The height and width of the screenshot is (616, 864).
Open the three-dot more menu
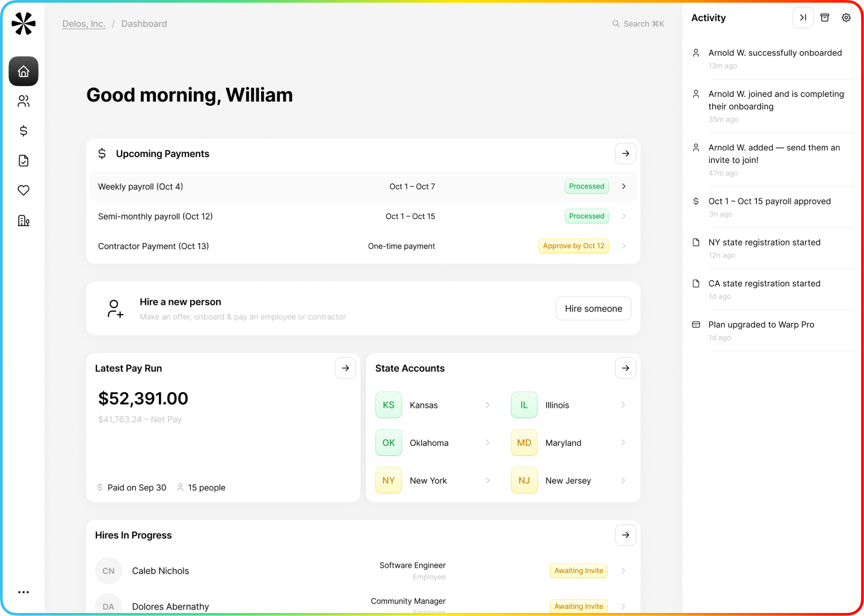pyautogui.click(x=23, y=592)
